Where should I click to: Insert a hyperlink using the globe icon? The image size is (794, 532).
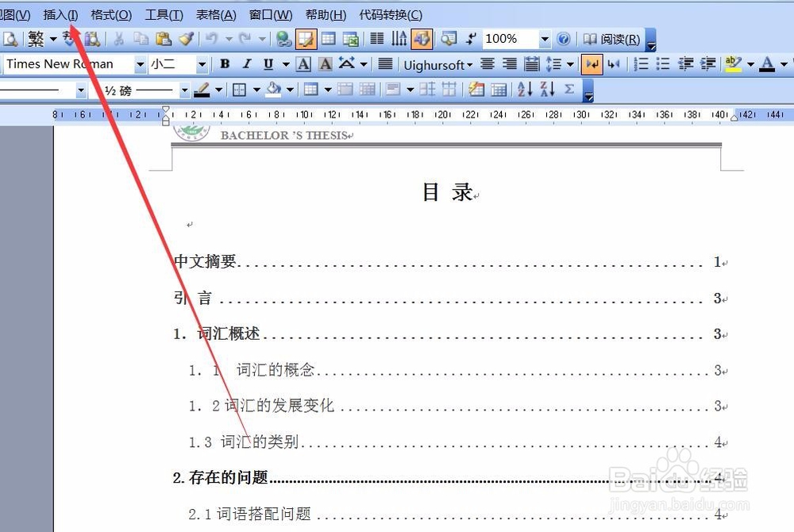point(284,39)
